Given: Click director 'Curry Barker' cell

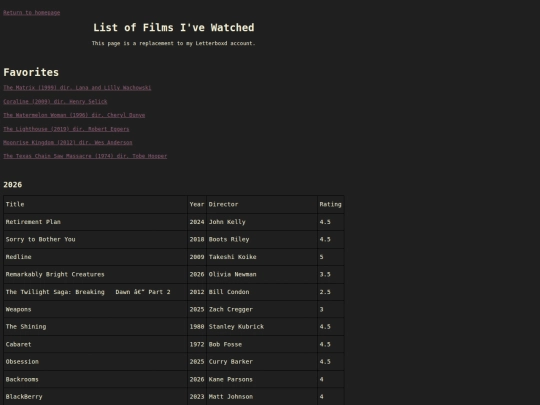Looking at the screenshot, I should (x=262, y=362).
